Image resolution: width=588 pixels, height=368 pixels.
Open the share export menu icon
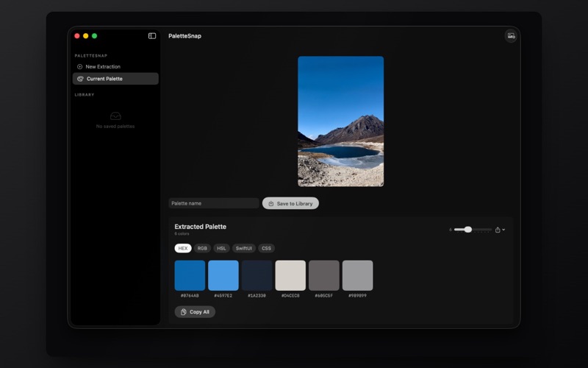(x=500, y=230)
